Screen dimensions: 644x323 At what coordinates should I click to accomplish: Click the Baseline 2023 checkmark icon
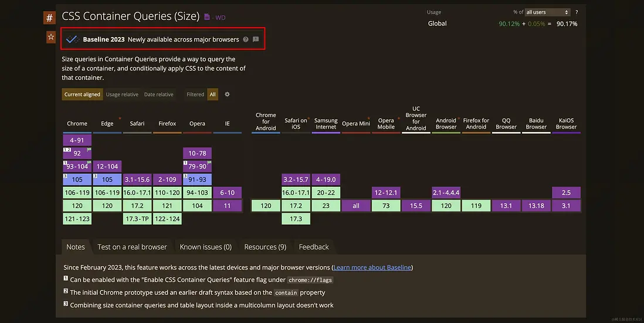(72, 39)
